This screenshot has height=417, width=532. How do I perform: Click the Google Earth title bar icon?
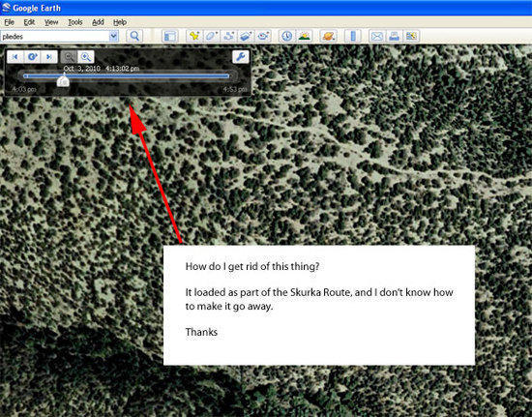(x=6, y=8)
